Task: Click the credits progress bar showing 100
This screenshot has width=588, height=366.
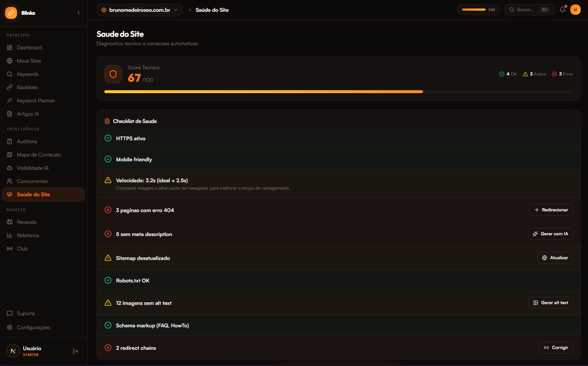Action: [479, 10]
